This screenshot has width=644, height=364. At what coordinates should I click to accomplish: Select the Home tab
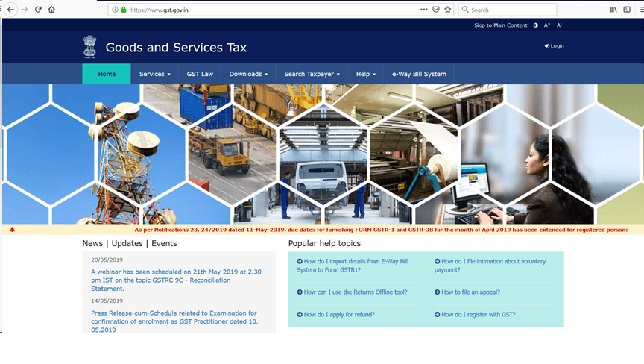(x=107, y=74)
